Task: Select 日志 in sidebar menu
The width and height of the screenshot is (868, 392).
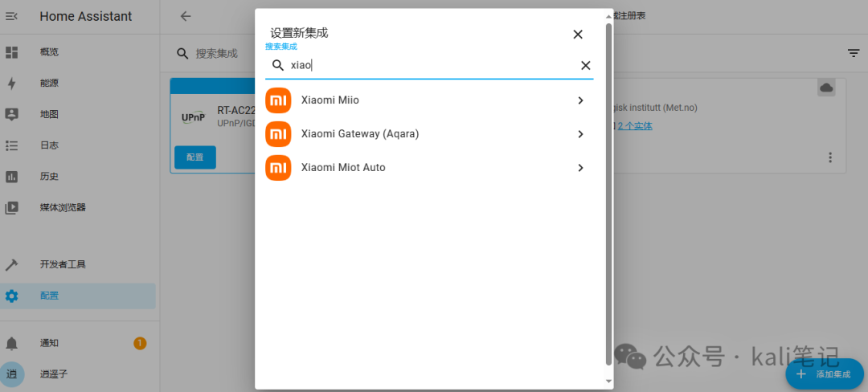Action: [49, 146]
